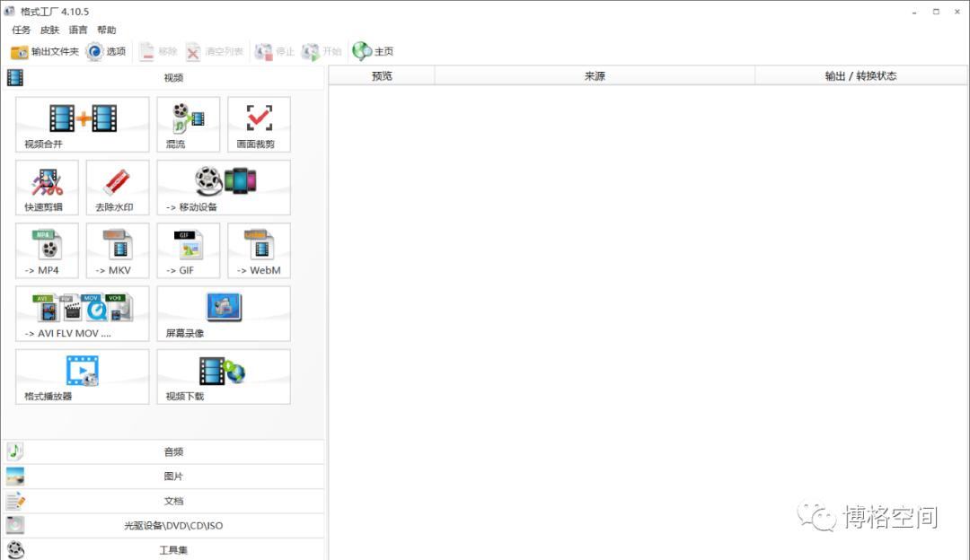
Task: Open the 帮助 help menu
Action: 106,30
